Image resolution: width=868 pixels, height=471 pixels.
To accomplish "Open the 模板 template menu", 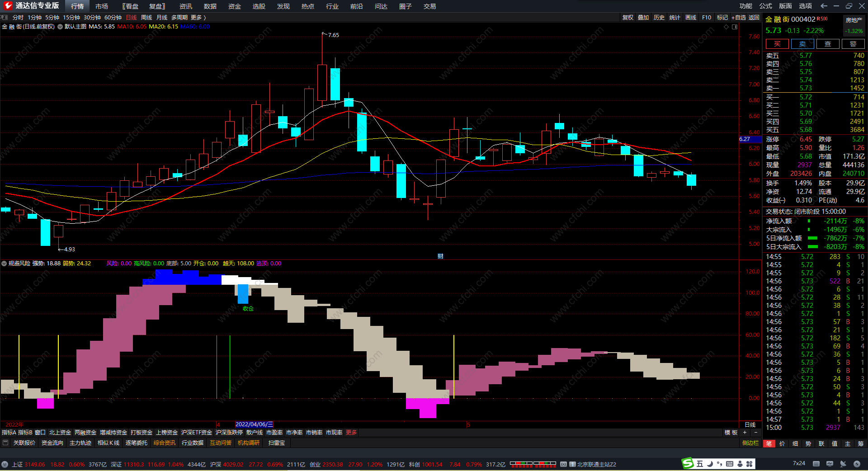I will pos(731,433).
